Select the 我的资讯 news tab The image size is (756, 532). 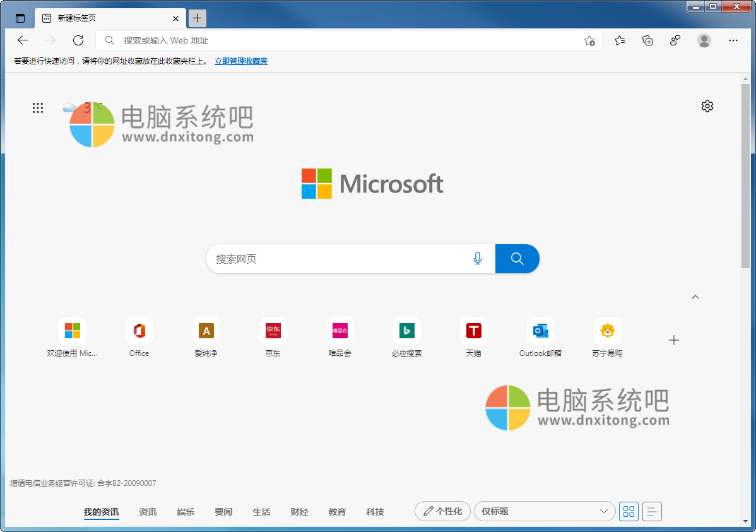pyautogui.click(x=101, y=512)
